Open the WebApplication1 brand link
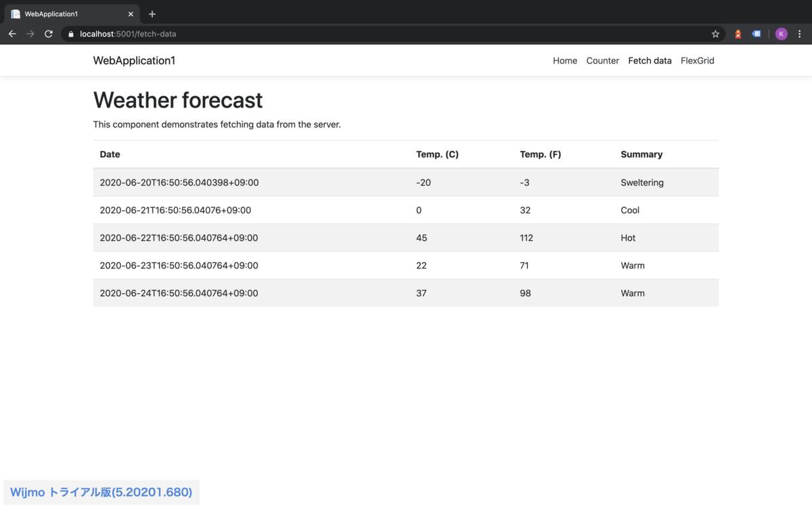Screen dimensions: 812x508 134,60
